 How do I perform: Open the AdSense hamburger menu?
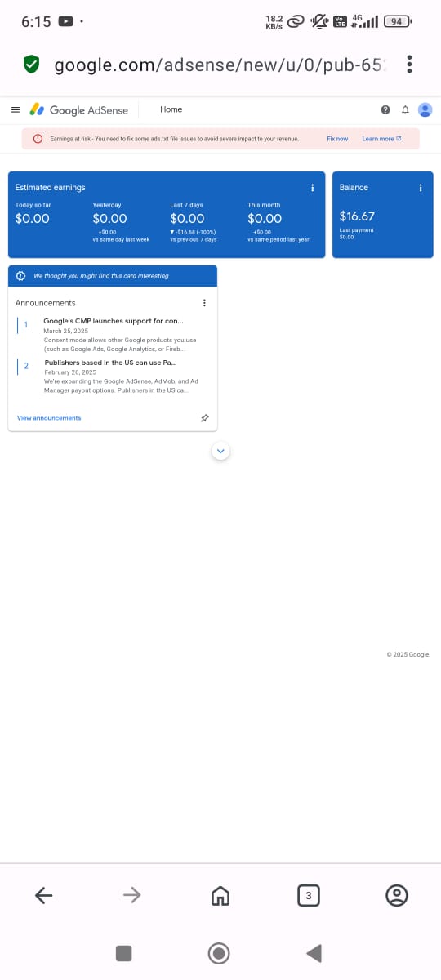[15, 109]
